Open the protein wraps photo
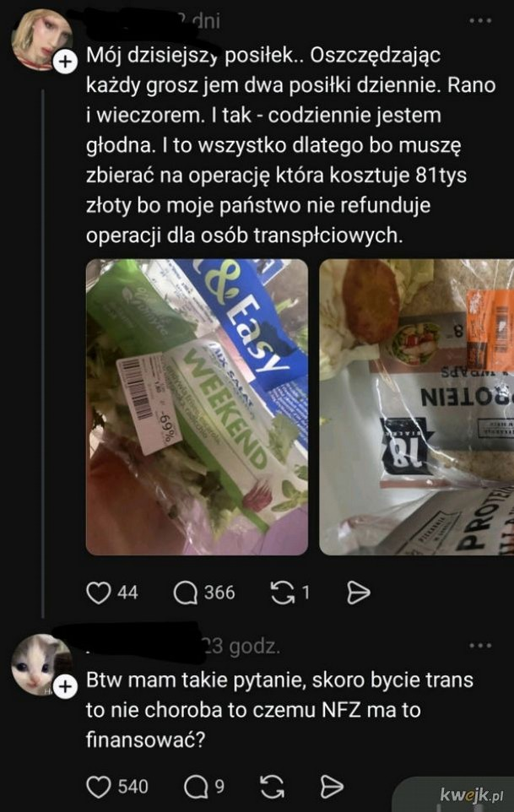The width and height of the screenshot is (514, 812). point(417,407)
